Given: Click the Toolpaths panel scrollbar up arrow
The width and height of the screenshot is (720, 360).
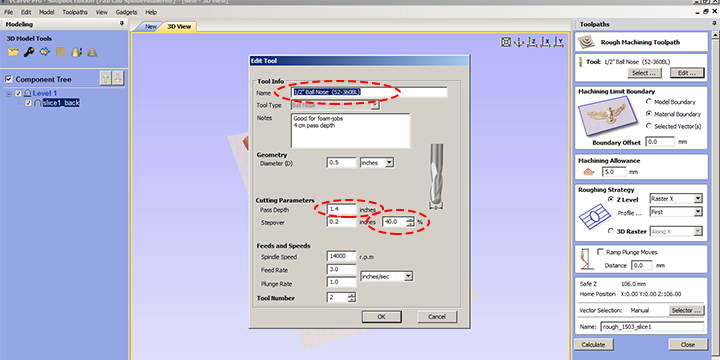Looking at the screenshot, I should point(716,35).
